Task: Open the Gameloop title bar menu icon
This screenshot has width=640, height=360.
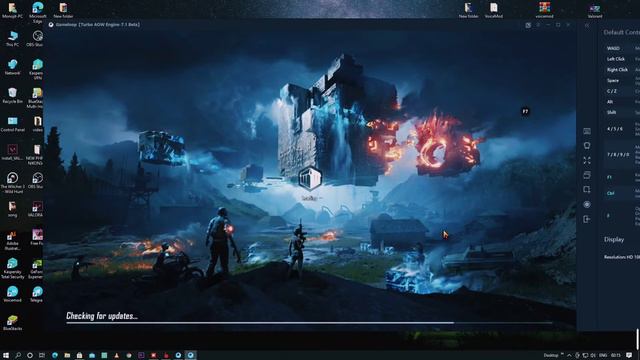Action: click(x=538, y=25)
